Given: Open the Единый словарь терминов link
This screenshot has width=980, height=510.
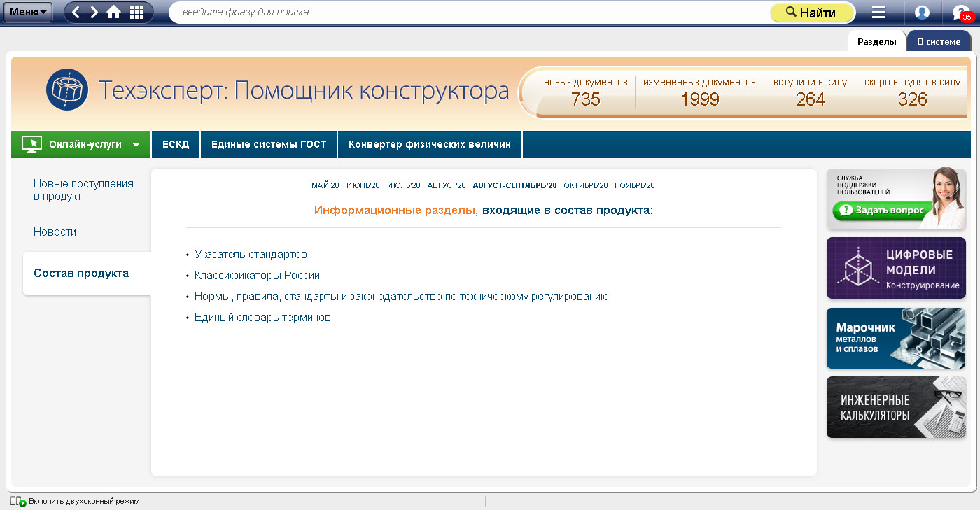Looking at the screenshot, I should point(262,318).
